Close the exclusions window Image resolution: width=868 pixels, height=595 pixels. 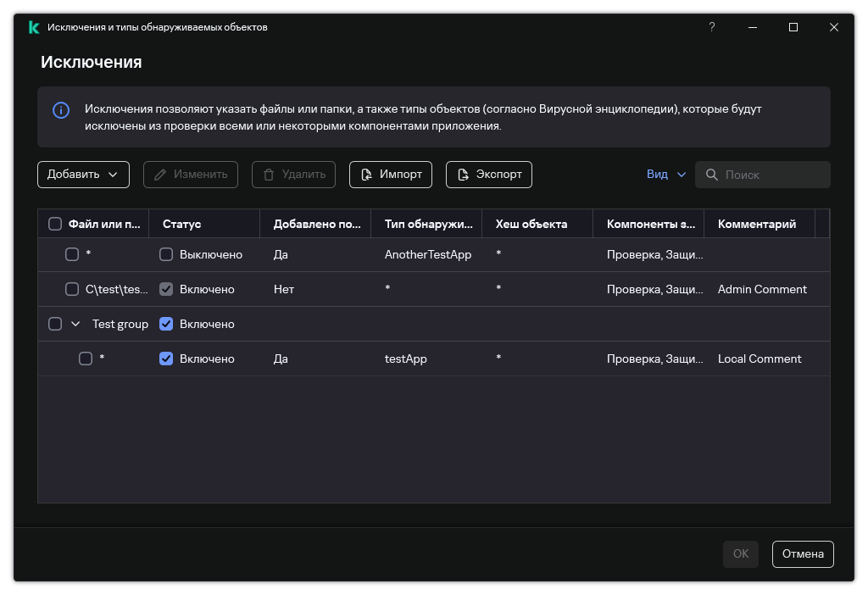(834, 27)
